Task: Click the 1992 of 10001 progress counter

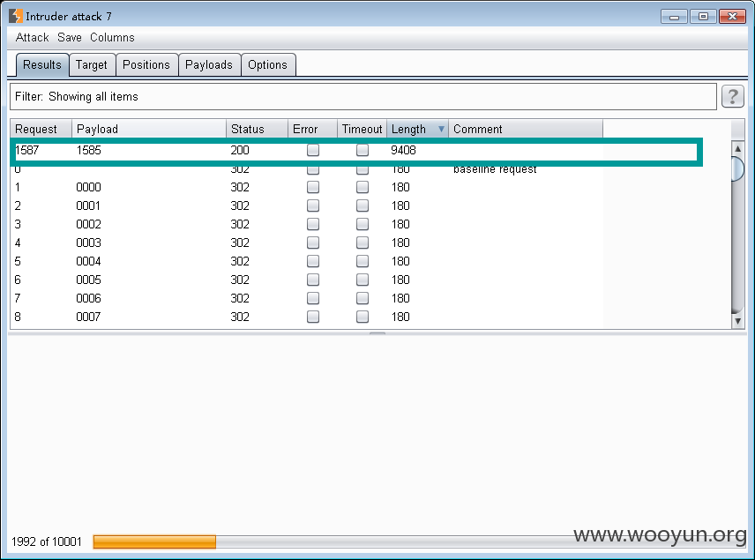Action: [x=47, y=541]
